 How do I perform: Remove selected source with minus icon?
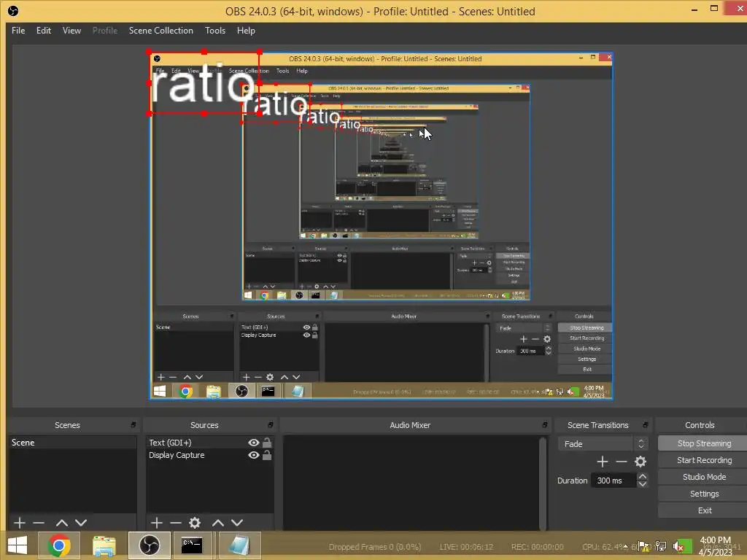[x=175, y=523]
